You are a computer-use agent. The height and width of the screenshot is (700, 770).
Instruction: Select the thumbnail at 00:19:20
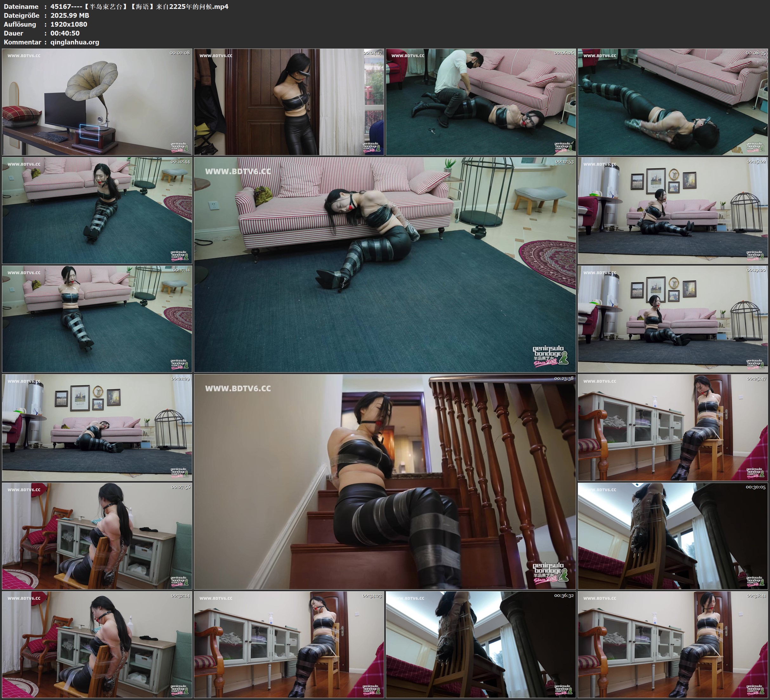click(673, 319)
